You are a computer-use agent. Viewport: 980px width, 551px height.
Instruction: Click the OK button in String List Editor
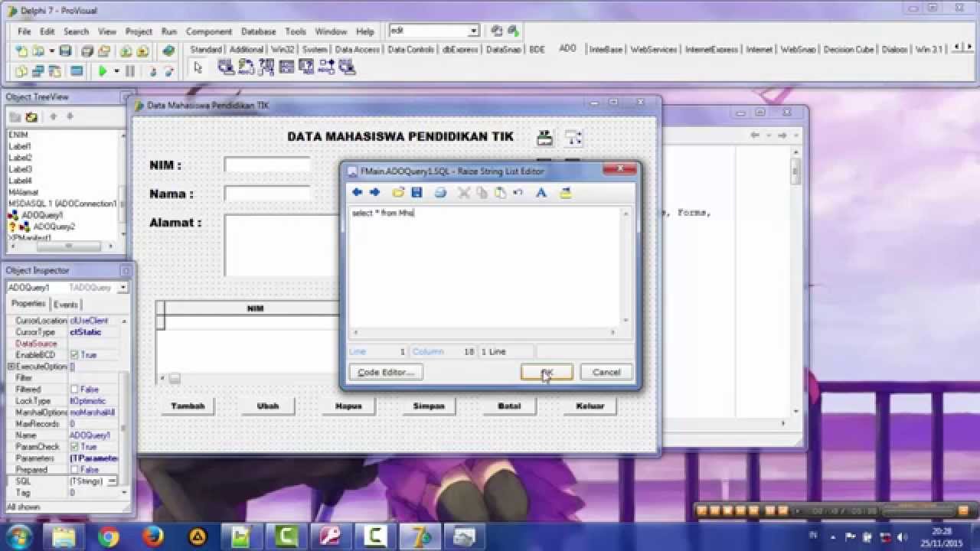pyautogui.click(x=547, y=372)
